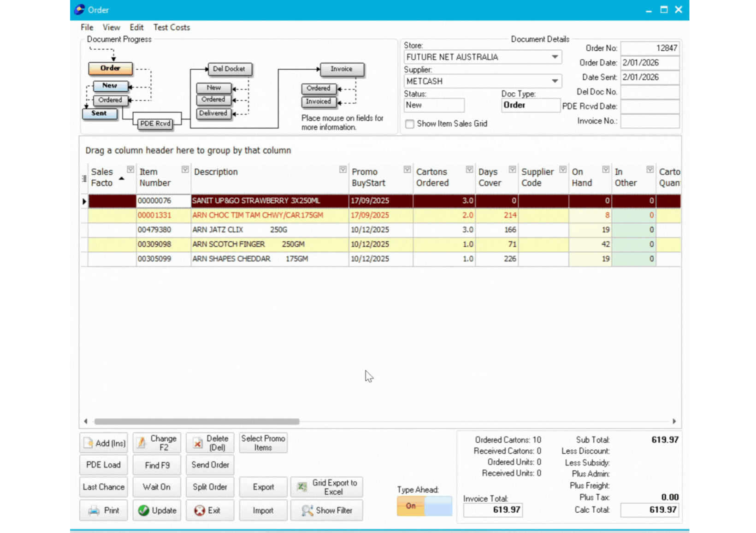Expand the Supplier dropdown arrow

coord(555,81)
